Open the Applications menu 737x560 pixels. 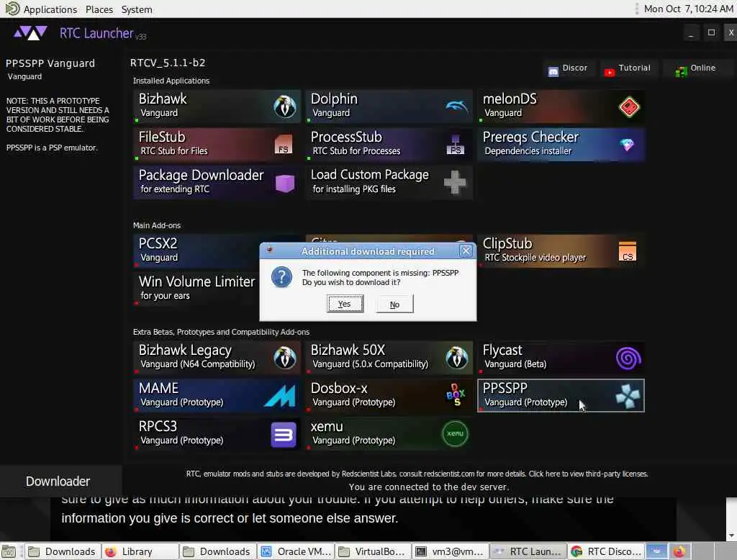pos(50,9)
